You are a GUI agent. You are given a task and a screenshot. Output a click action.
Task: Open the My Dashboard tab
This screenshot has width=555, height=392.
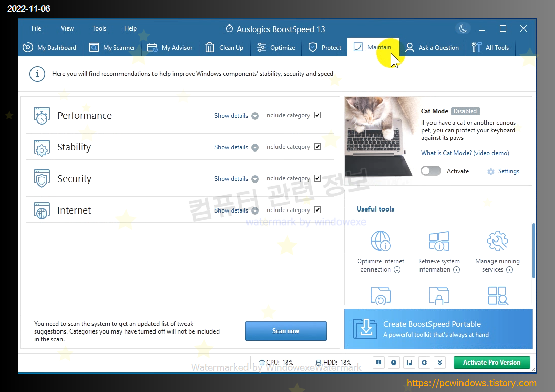pyautogui.click(x=50, y=47)
